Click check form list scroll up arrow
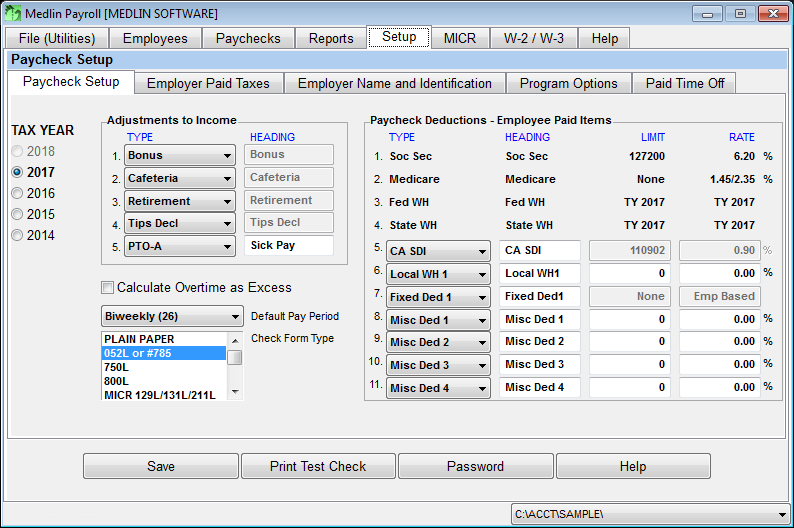 coord(235,341)
